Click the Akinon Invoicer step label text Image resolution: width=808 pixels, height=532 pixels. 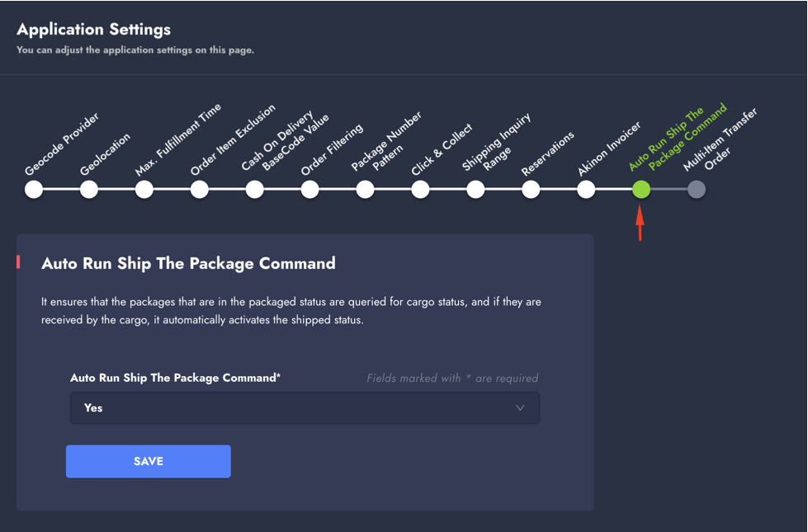pyautogui.click(x=610, y=148)
